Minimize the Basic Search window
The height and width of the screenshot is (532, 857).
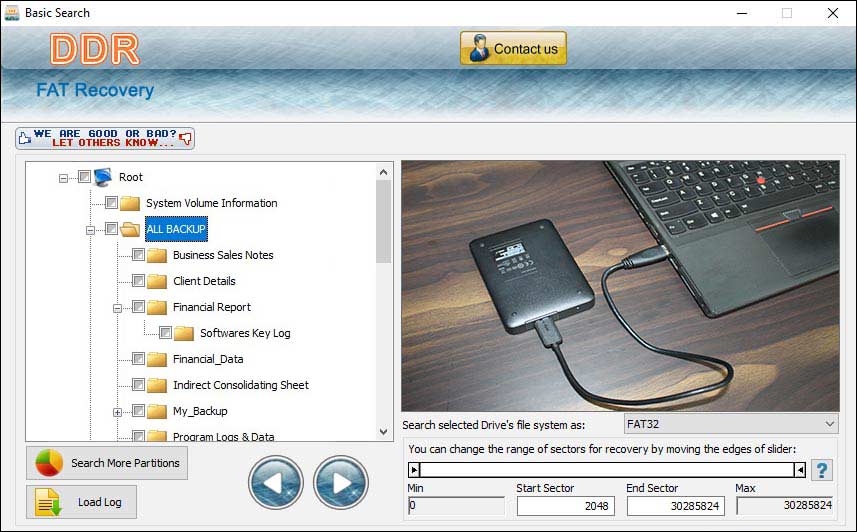pos(742,13)
